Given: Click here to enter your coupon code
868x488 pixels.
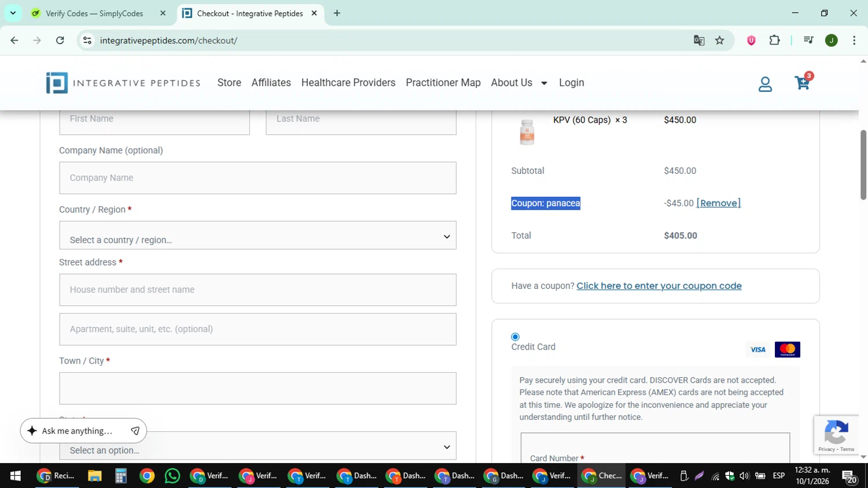Looking at the screenshot, I should (659, 286).
